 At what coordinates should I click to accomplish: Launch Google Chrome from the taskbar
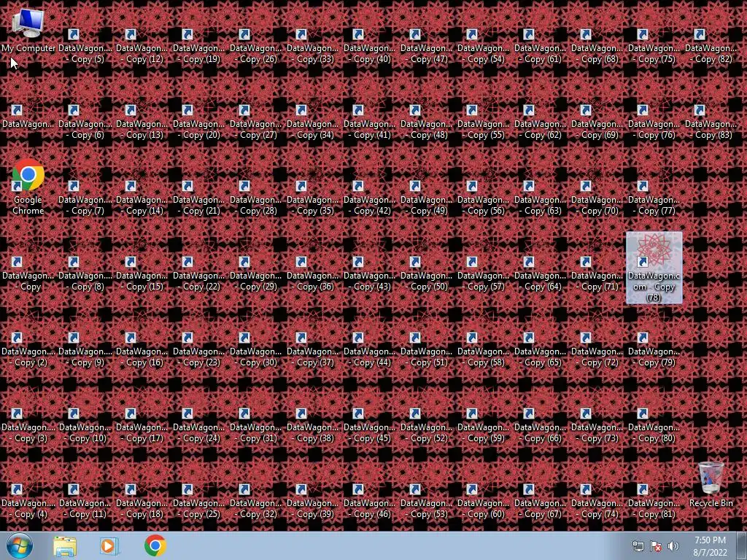click(x=155, y=545)
